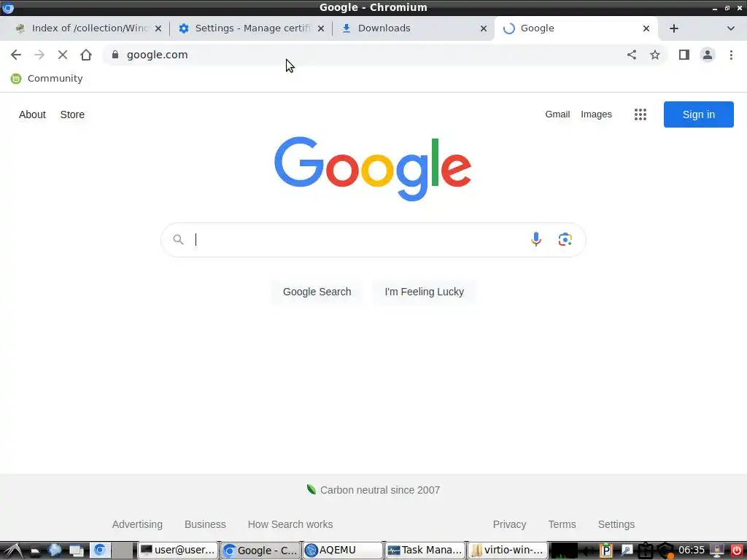View site information via the padlock icon

click(115, 55)
